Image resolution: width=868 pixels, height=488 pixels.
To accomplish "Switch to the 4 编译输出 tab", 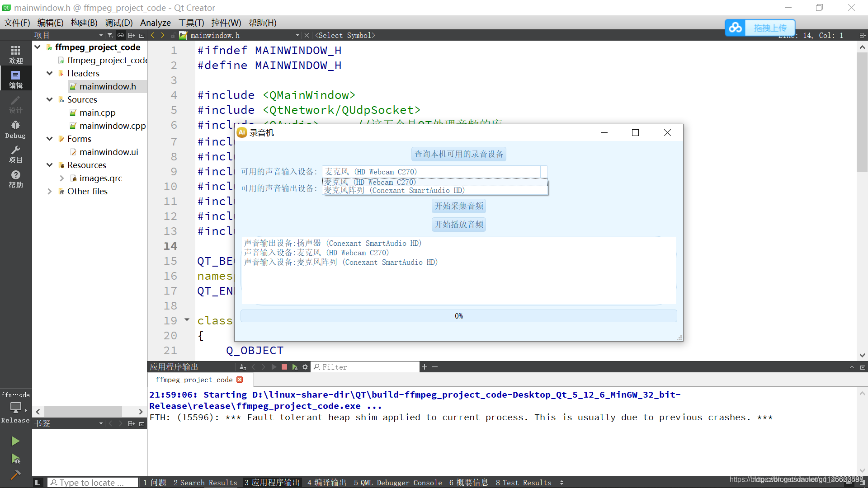I will tap(326, 483).
